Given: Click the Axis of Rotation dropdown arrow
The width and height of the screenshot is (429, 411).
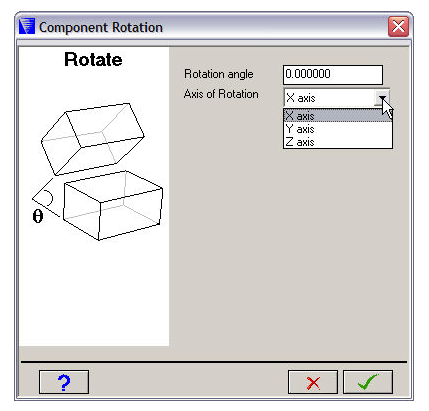Looking at the screenshot, I should coord(383,98).
